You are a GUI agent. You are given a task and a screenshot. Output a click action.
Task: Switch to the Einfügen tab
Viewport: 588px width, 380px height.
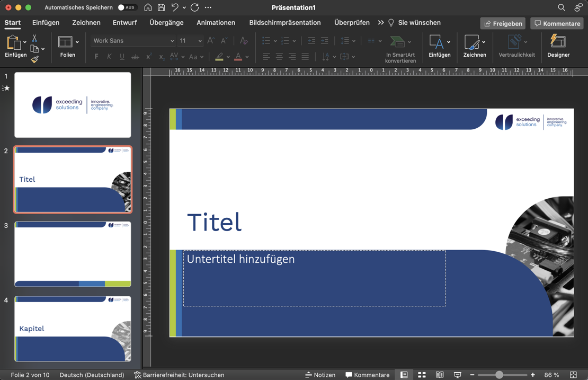[46, 23]
